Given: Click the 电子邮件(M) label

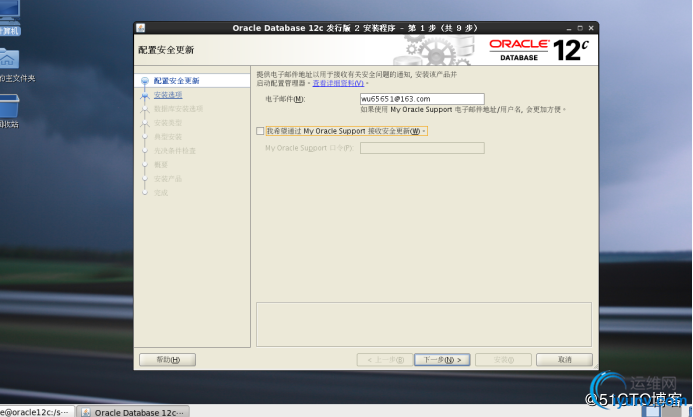Looking at the screenshot, I should (285, 99).
